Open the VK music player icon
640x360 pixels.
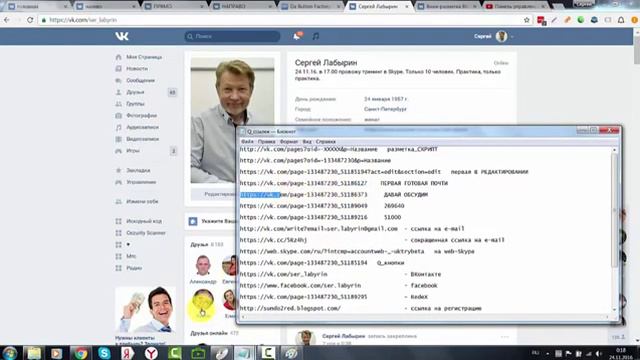tap(316, 36)
